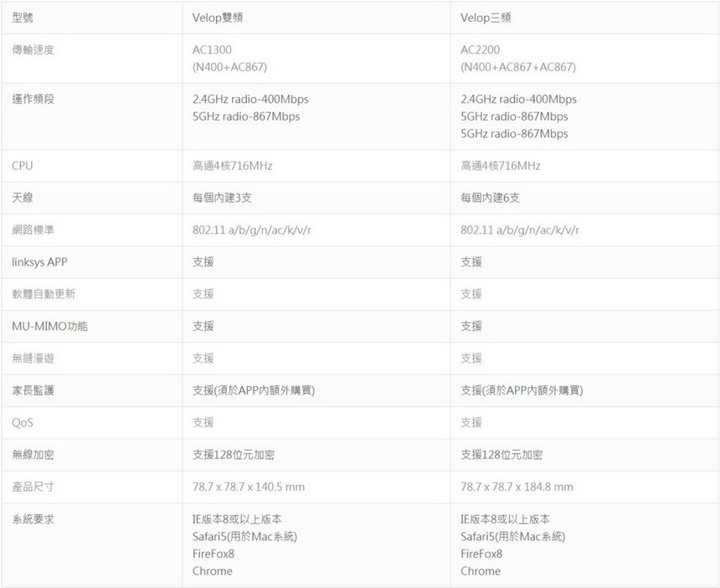Click the 家長監護 row label
Viewport: 720px width, 588px height.
(x=33, y=390)
